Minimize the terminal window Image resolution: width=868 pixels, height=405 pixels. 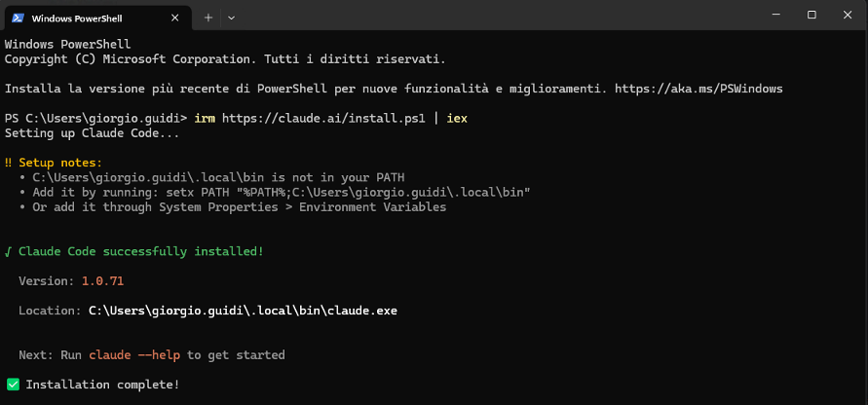pyautogui.click(x=776, y=16)
